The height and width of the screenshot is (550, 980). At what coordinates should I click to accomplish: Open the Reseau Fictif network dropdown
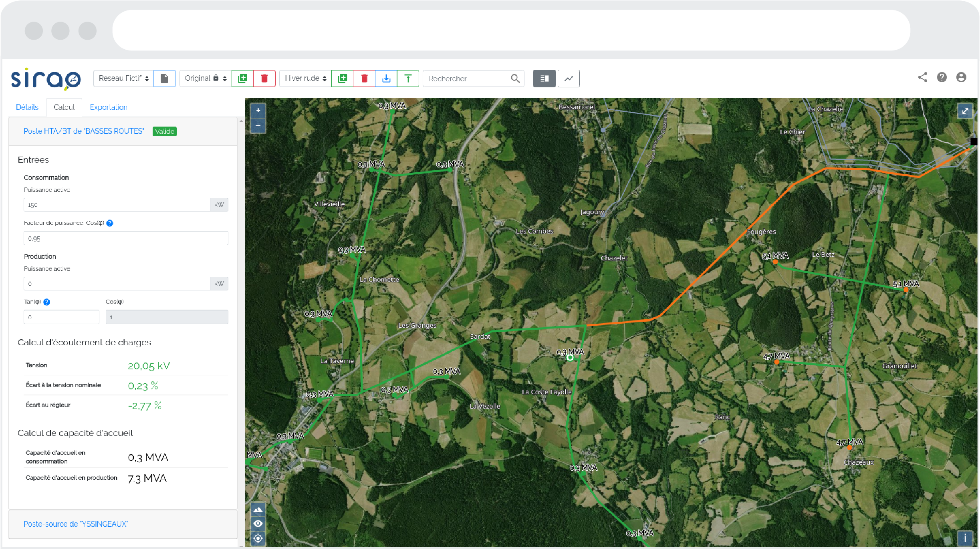[x=123, y=79]
